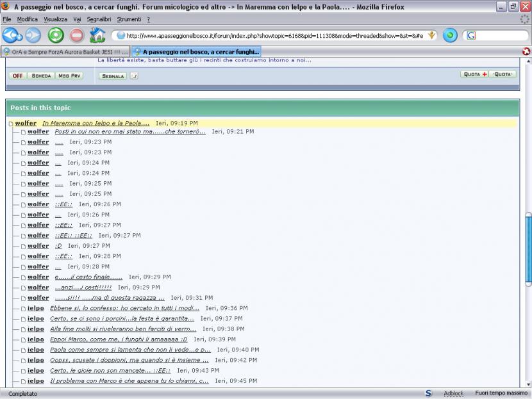The width and height of the screenshot is (532, 399).
Task: Open the post "e......il cesto finale......"
Action: coord(88,277)
